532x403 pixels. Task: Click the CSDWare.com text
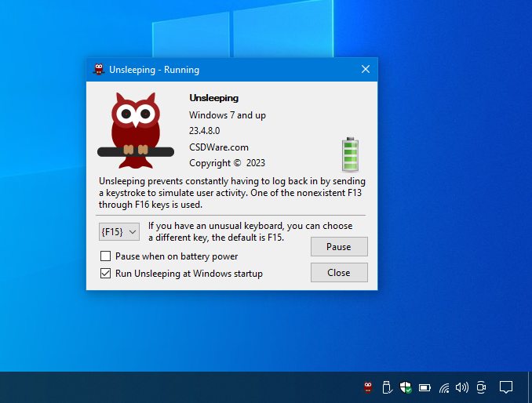pos(219,147)
